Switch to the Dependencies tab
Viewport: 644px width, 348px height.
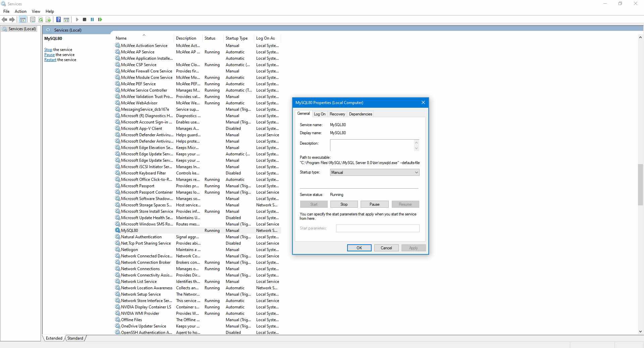click(x=361, y=114)
